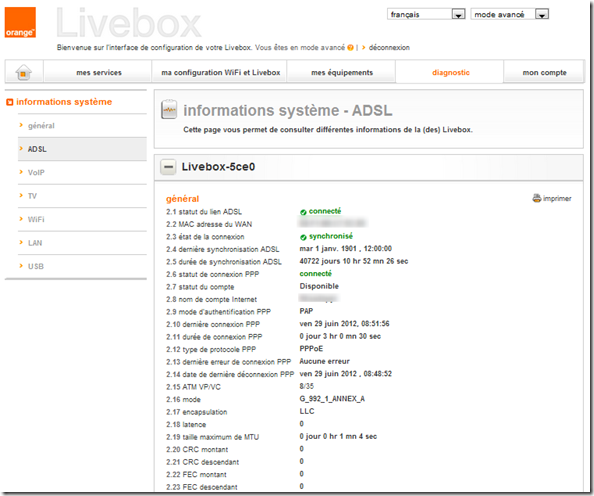This screenshot has height=496, width=594.
Task: Click the 2.20 CRC montant label
Action: point(197,450)
